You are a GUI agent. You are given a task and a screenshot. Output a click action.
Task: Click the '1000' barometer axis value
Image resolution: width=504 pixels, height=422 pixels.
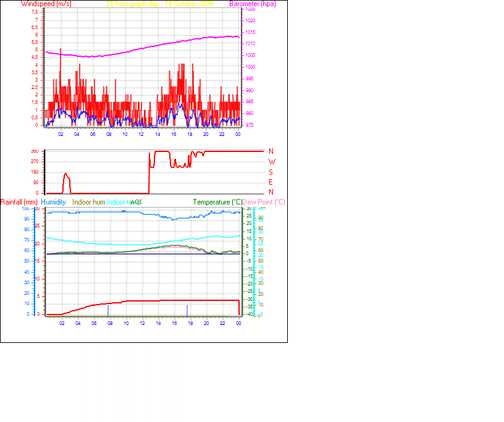pos(250,67)
